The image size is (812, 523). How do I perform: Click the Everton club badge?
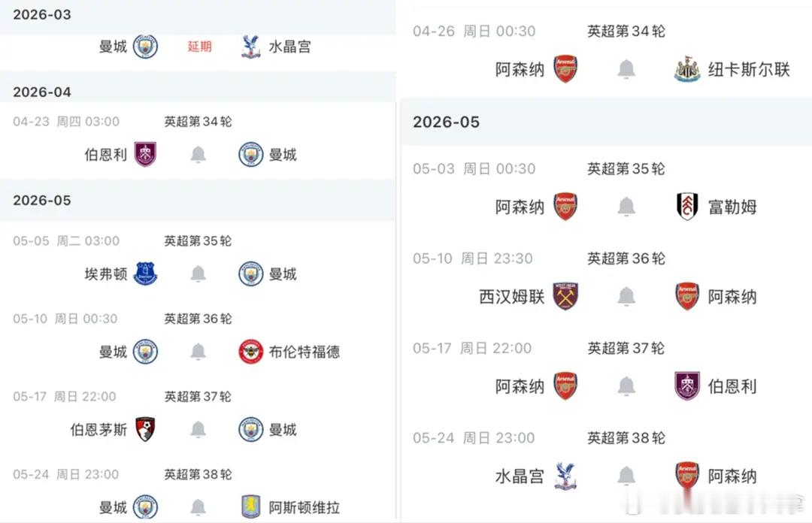[145, 274]
